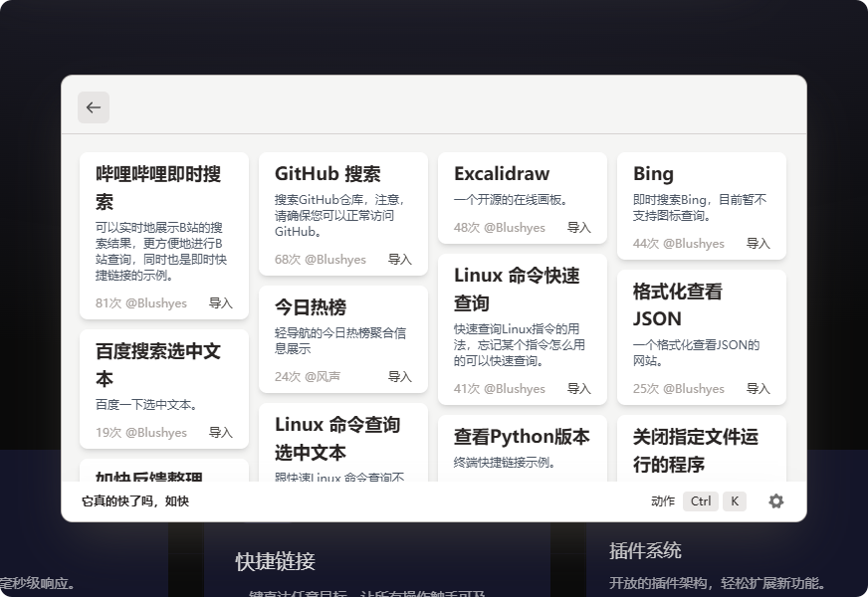This screenshot has width=868, height=597.
Task: Select the 今日热榜 card title
Action: [311, 307]
